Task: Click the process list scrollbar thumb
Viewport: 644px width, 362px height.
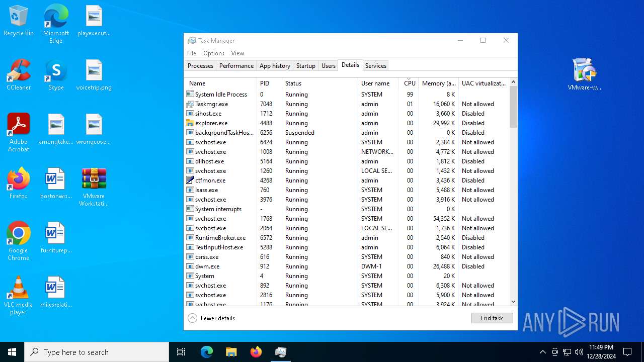Action: click(x=513, y=107)
